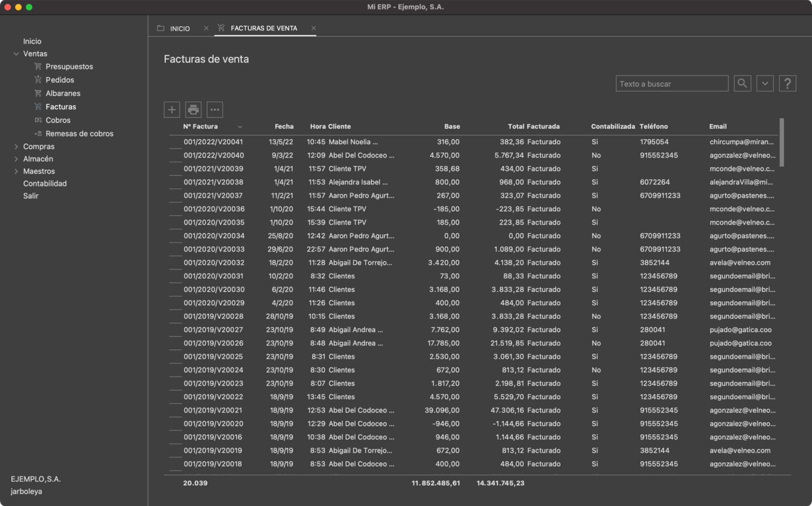Collapse the Ventas tree section

tap(16, 54)
